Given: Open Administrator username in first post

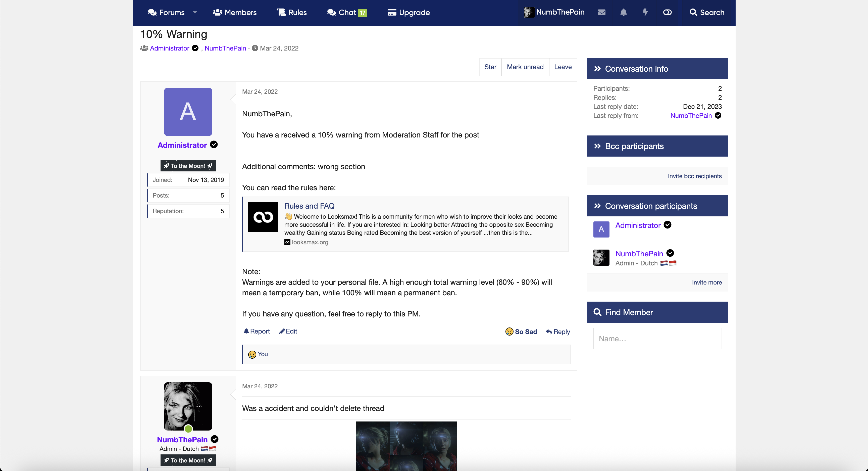Looking at the screenshot, I should click(x=182, y=145).
